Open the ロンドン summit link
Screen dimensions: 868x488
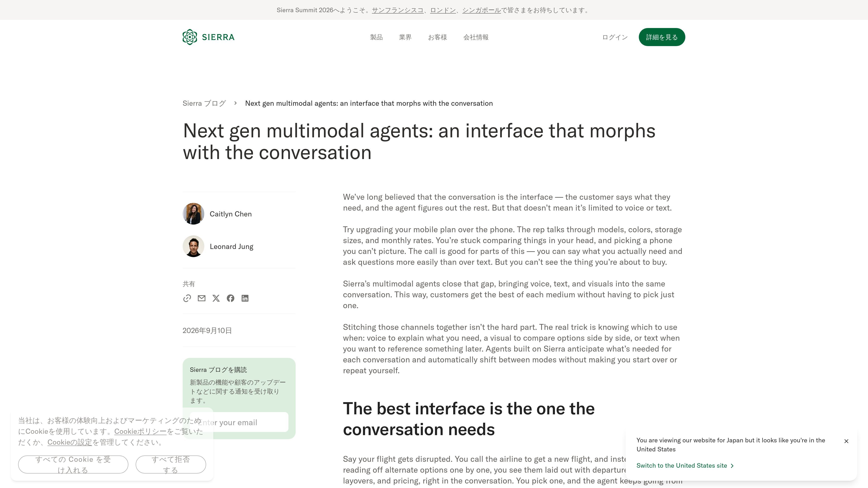(x=443, y=10)
